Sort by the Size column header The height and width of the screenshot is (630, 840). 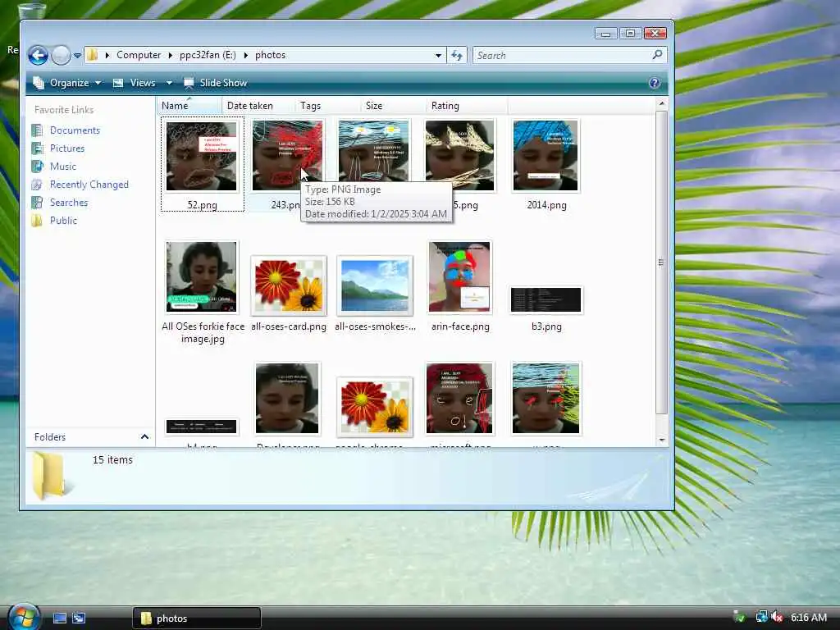(393, 106)
